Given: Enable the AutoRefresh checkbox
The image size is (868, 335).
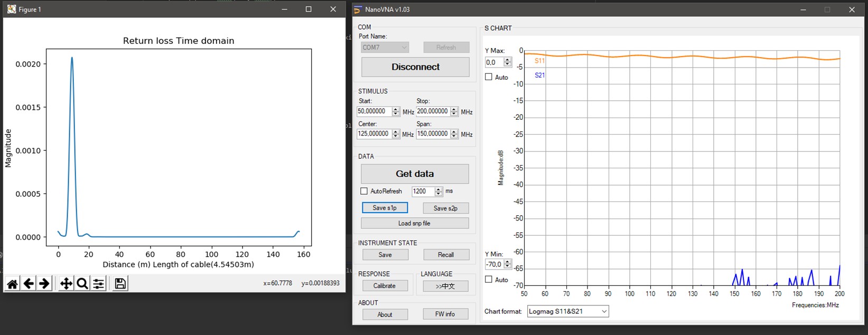Looking at the screenshot, I should [x=364, y=191].
